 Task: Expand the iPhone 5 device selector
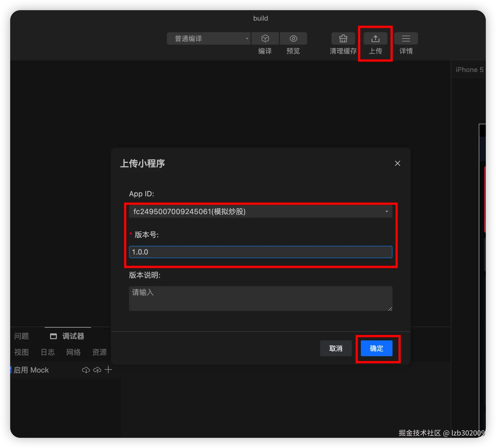click(469, 69)
